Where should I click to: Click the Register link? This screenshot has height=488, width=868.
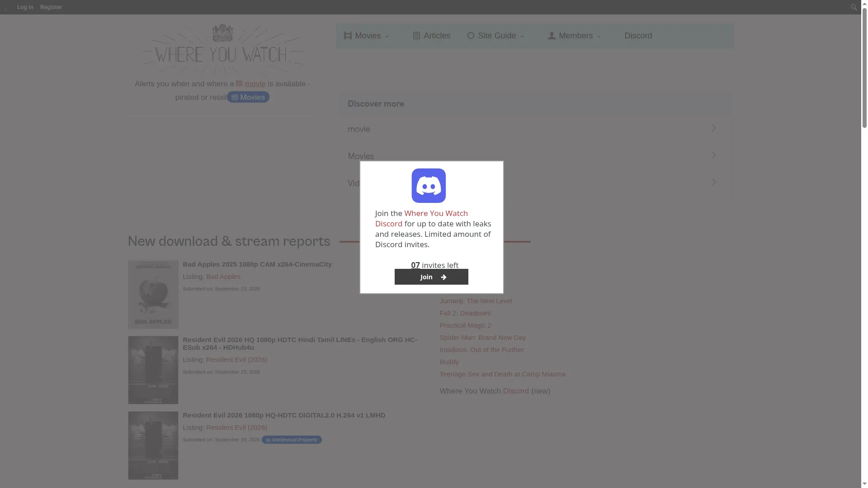click(x=51, y=7)
